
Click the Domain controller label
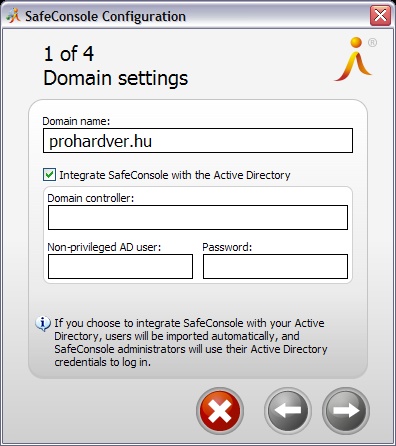point(91,198)
